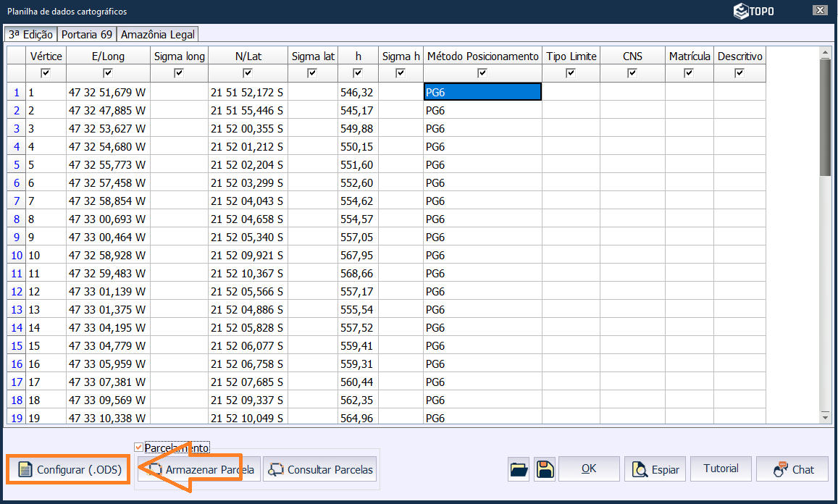Viewport: 838px width, 504px height.
Task: Toggle the Método Posicionamento column checkbox
Action: point(482,73)
